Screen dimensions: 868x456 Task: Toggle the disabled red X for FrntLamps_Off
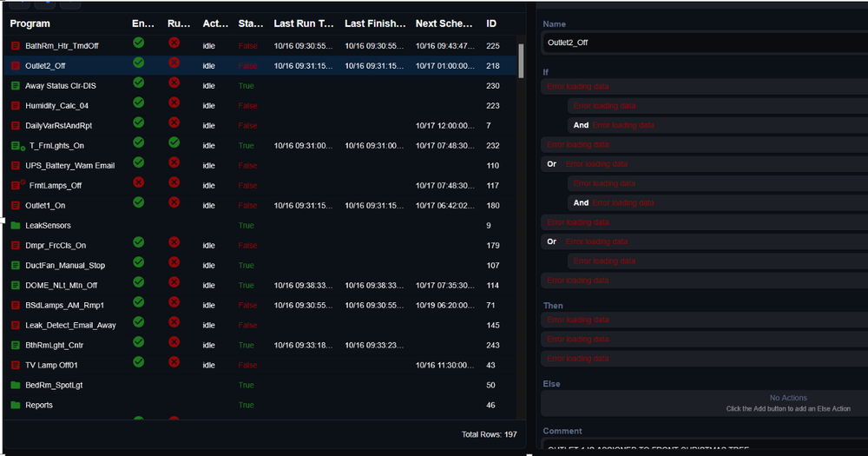138,182
